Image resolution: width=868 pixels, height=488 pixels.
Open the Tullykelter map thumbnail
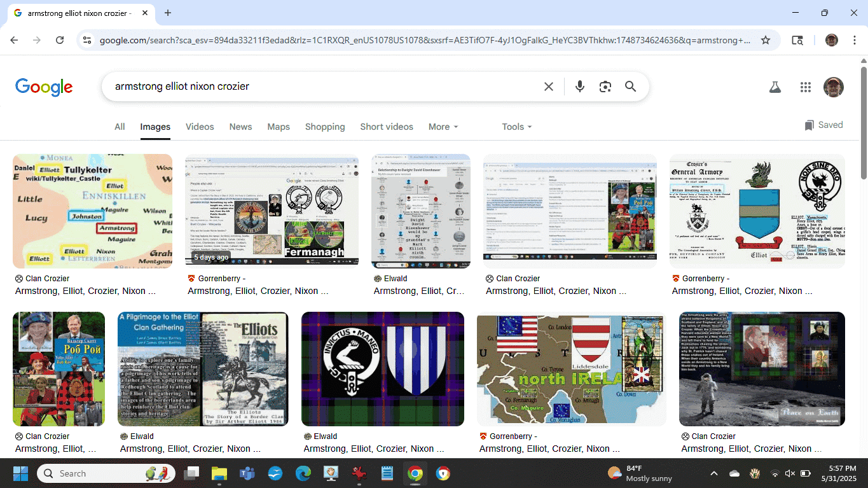tap(92, 211)
